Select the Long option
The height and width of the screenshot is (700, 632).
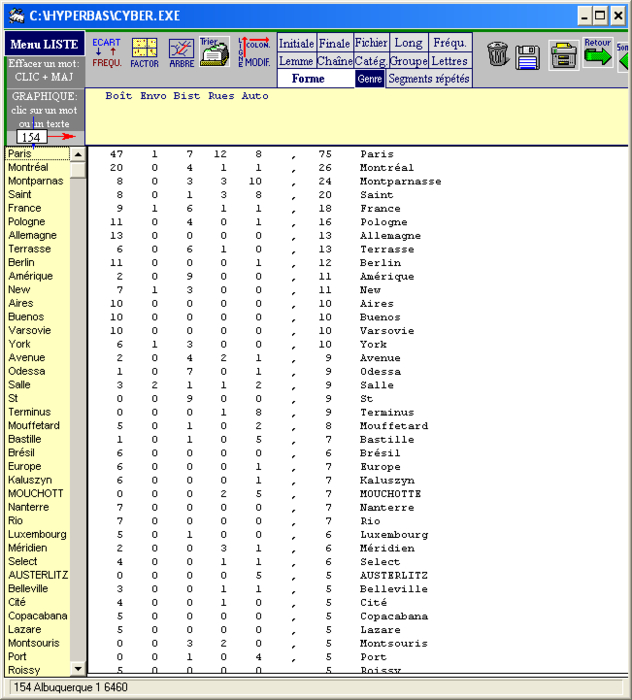pyautogui.click(x=408, y=43)
